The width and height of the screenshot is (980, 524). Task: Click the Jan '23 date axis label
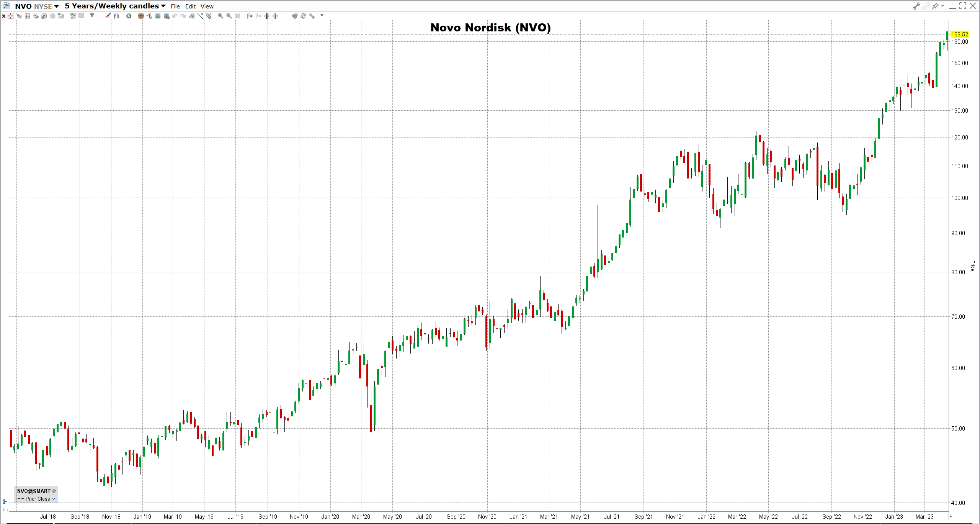pos(894,517)
